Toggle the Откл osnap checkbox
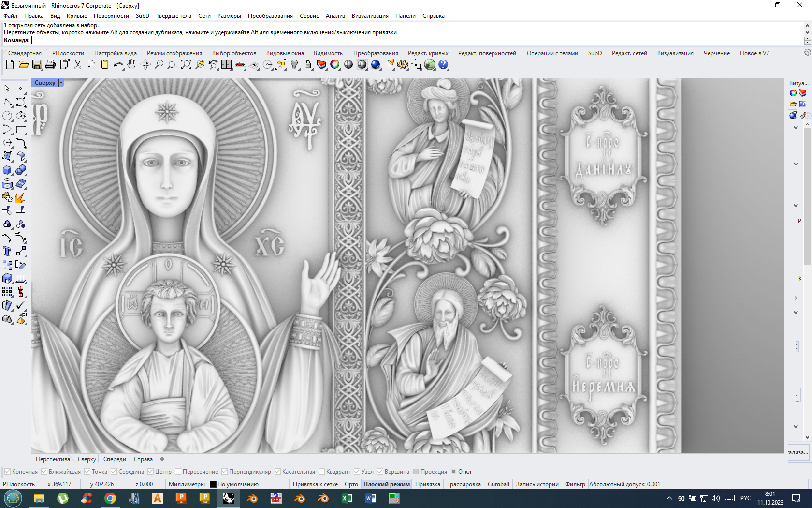812x508 pixels. click(453, 472)
